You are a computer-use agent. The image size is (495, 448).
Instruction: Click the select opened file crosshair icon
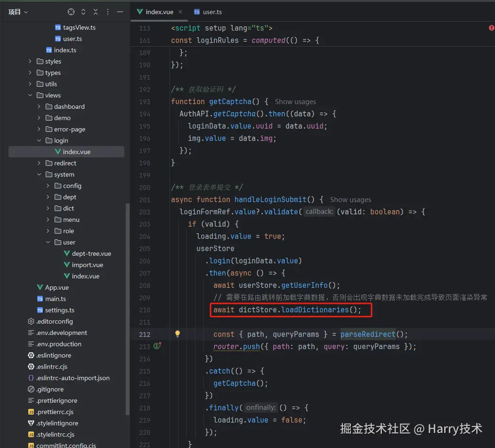[71, 12]
